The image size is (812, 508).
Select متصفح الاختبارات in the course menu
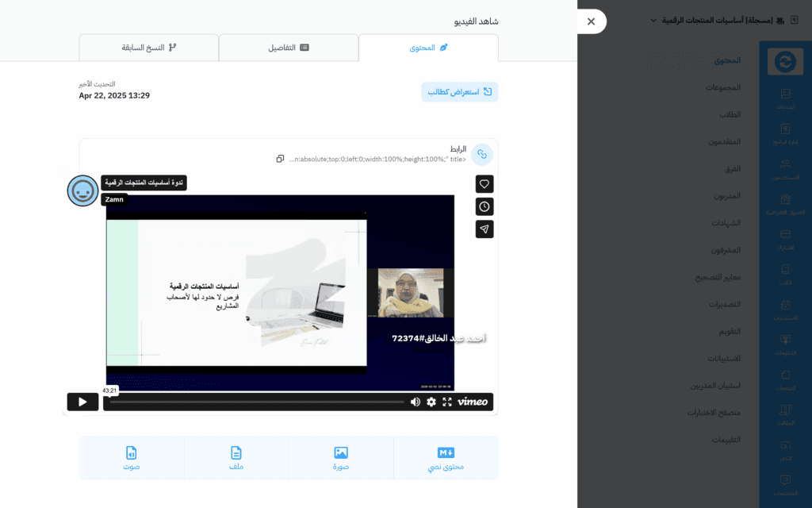tap(714, 413)
